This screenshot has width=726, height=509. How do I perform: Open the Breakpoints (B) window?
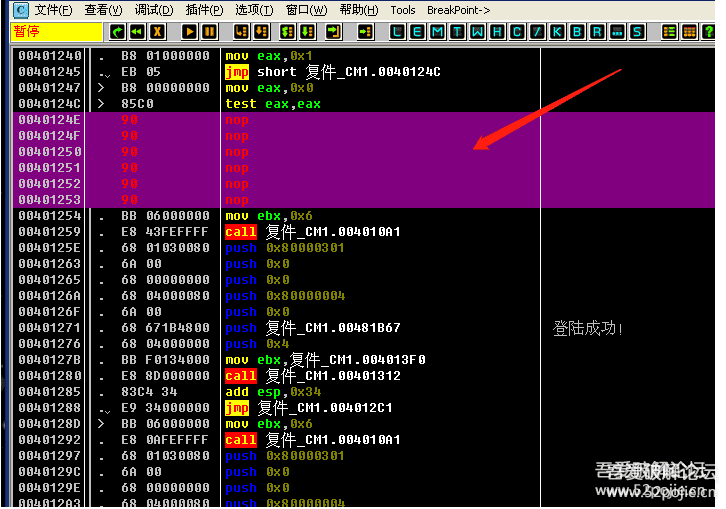(577, 32)
